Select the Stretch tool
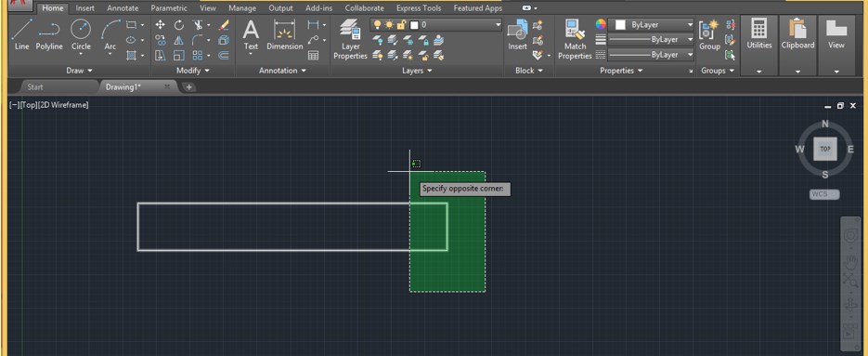 click(x=160, y=55)
